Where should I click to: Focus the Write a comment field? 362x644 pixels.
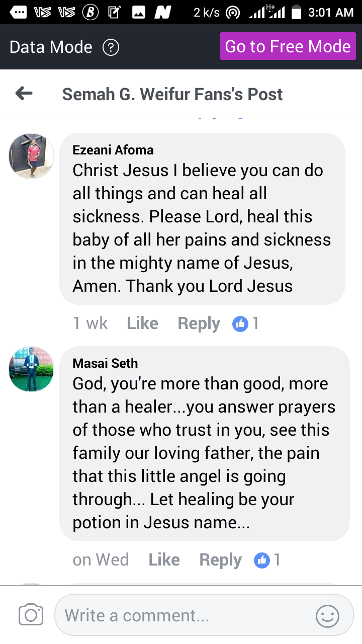pyautogui.click(x=186, y=615)
